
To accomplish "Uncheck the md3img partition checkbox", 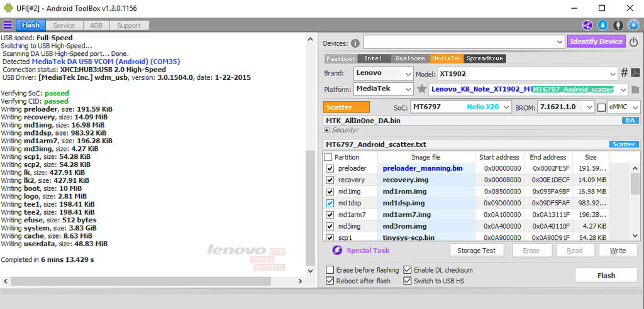I will (330, 226).
